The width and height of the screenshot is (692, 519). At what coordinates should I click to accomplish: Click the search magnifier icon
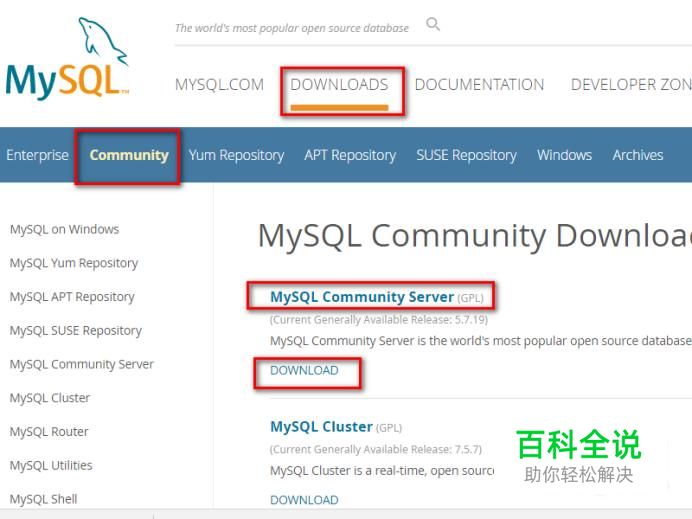[x=433, y=24]
